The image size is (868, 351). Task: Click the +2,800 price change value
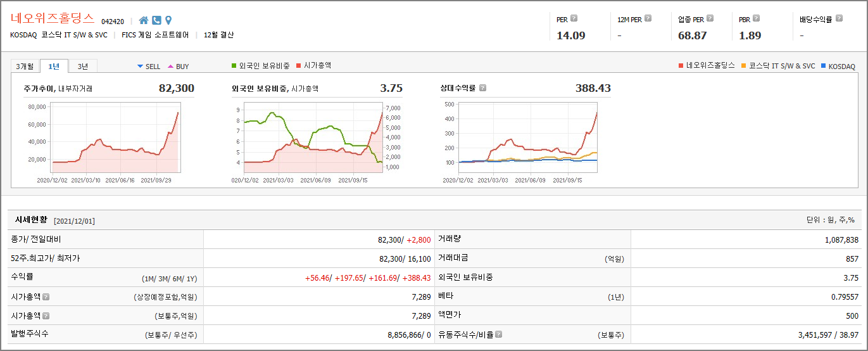pyautogui.click(x=418, y=239)
